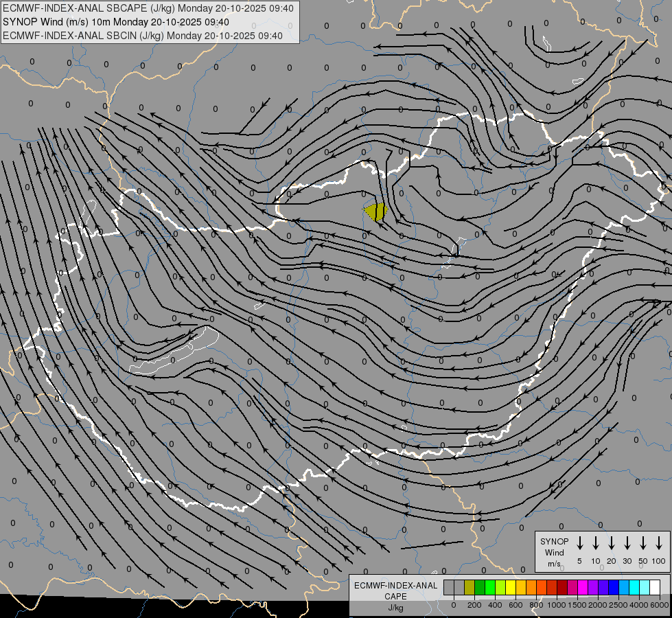Screen dimensions: 672x618
Task: Click the 5 label under the wind arrow
Action: (579, 561)
